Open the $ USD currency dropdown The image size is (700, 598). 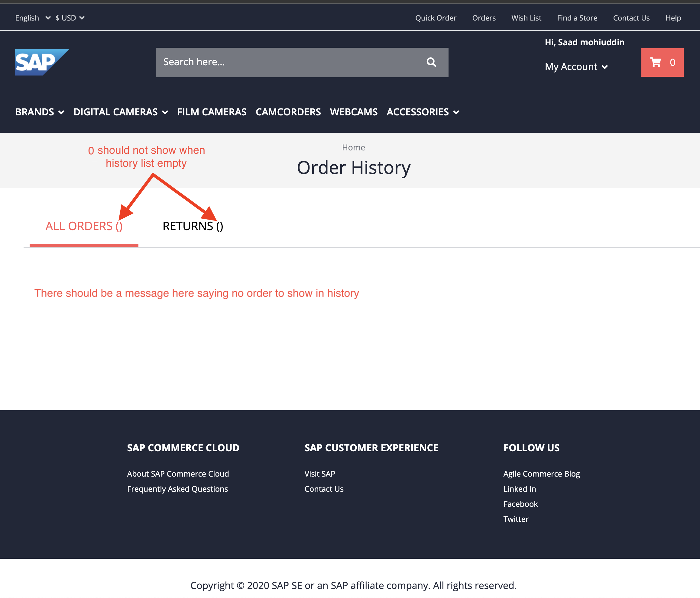(70, 18)
